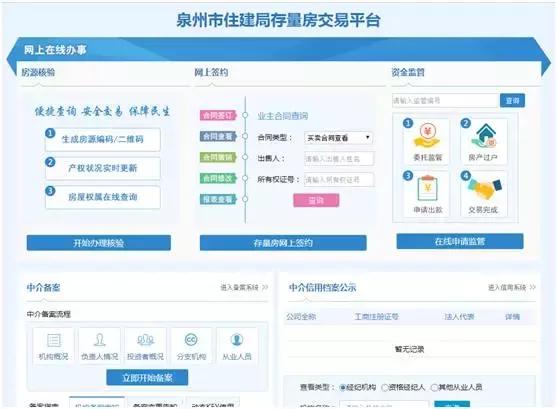This screenshot has height=409, width=557.
Task: Click 生成房源编码/二维码 item
Action: (103, 139)
